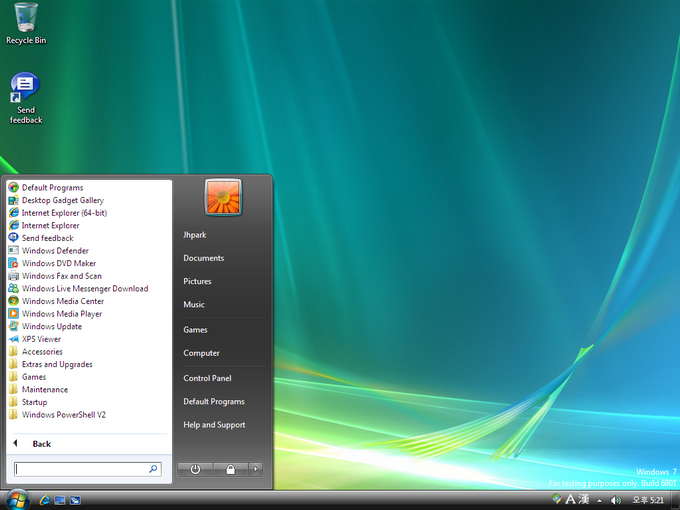Click the volume speaker tray icon
Image resolution: width=680 pixels, height=510 pixels.
pos(615,500)
